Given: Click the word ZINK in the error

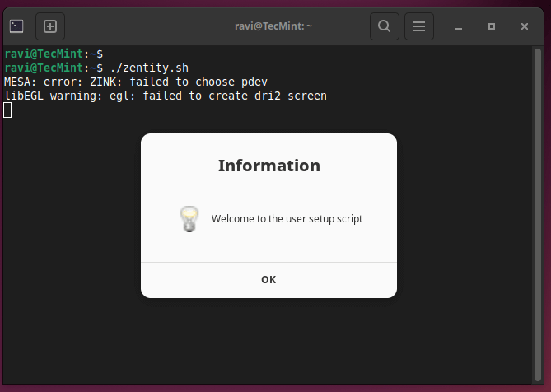Looking at the screenshot, I should point(105,82).
